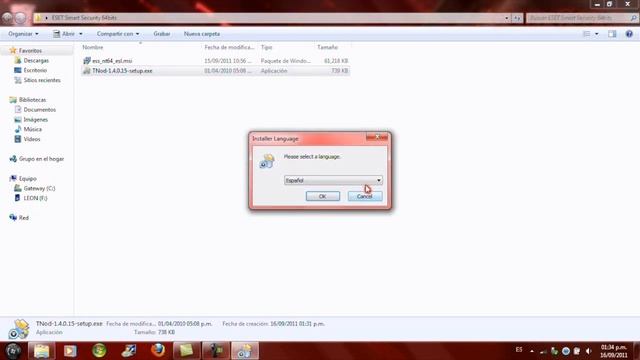640x360 pixels.
Task: Switch to the installer taskbar item
Action: click(245, 351)
